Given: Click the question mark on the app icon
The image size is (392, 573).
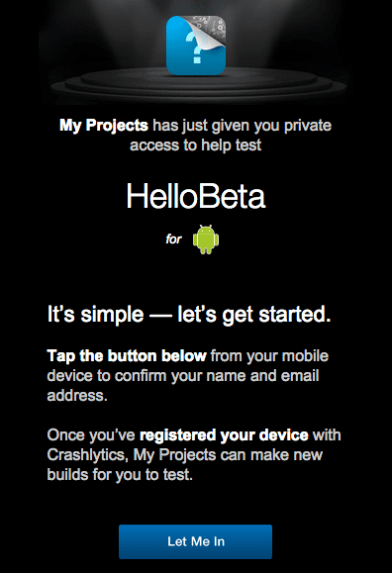Looking at the screenshot, I should click(x=195, y=48).
